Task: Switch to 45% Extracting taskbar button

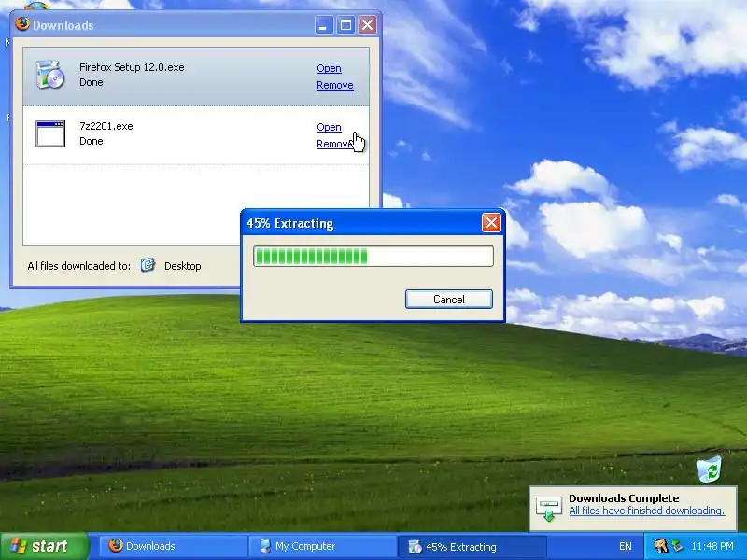Action: [x=472, y=546]
